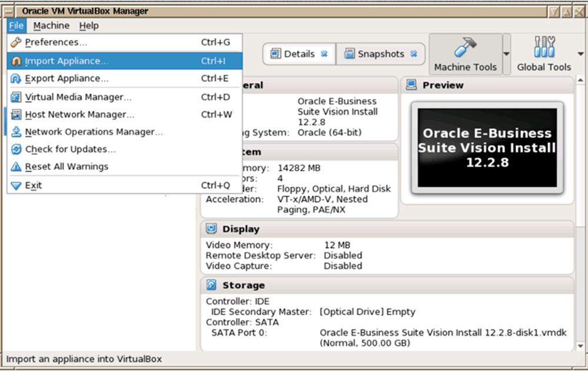This screenshot has height=371, width=588.
Task: Click the Host Network Manager icon
Action: tap(16, 115)
